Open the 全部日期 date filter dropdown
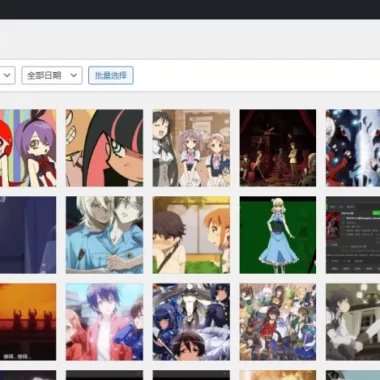Image resolution: width=380 pixels, height=380 pixels. (x=52, y=75)
